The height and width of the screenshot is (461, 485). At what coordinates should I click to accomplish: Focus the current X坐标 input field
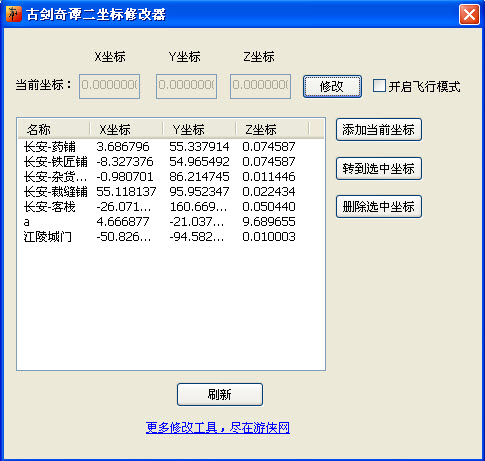109,86
